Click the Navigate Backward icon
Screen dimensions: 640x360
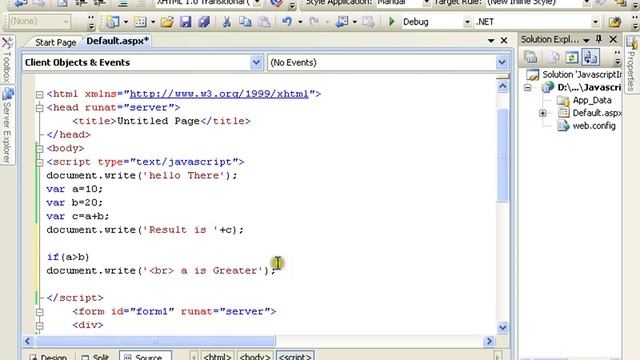(342, 22)
